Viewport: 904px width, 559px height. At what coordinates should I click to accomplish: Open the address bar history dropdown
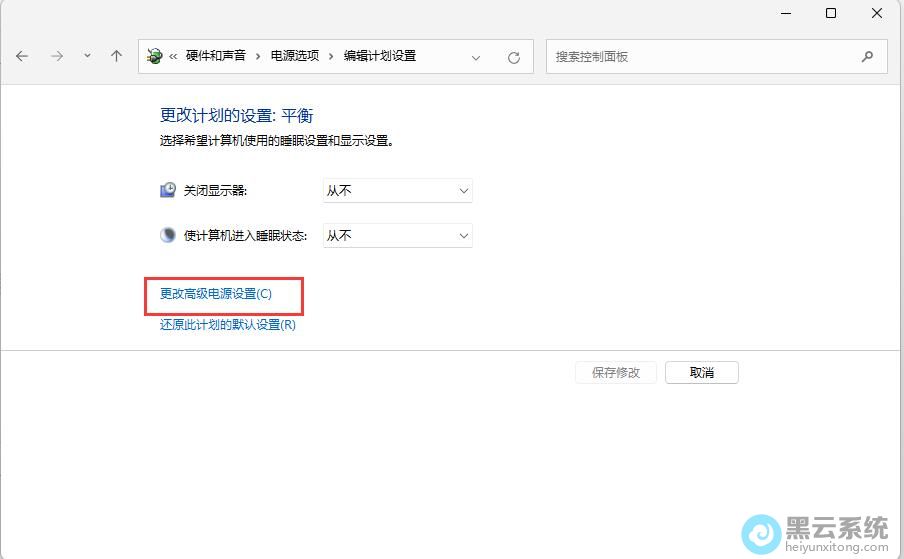pos(476,57)
